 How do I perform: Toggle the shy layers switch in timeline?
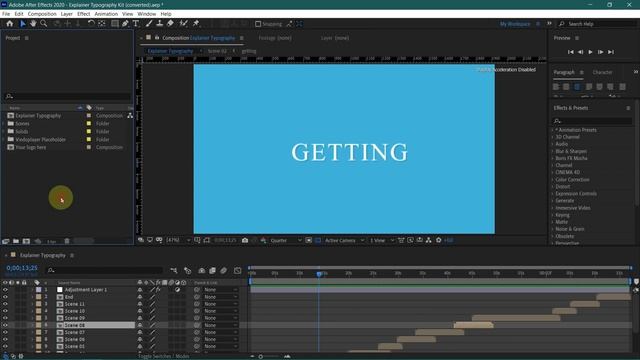[202, 271]
